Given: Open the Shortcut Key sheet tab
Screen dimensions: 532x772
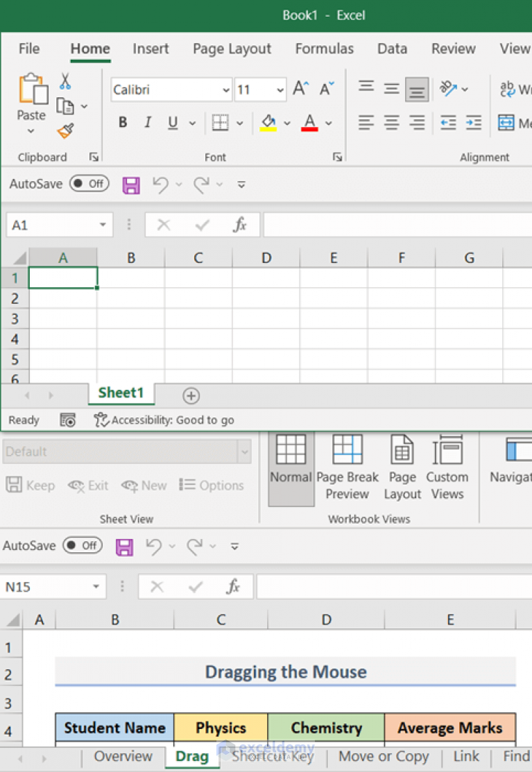Looking at the screenshot, I should 273,756.
